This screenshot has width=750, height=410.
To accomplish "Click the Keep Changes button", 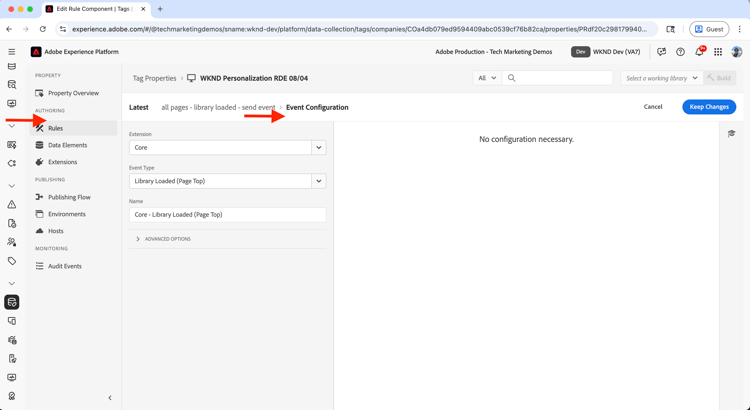I will (x=709, y=107).
